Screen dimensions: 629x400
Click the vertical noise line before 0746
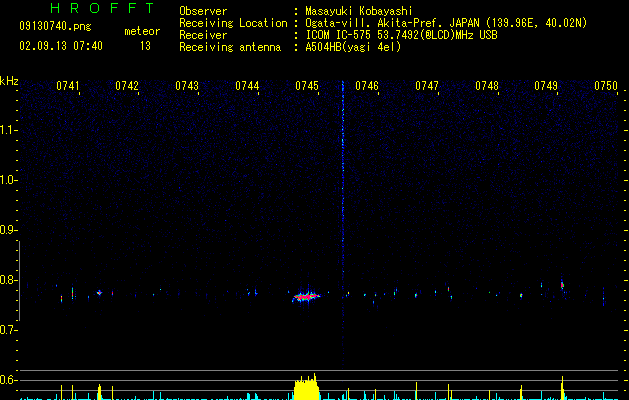pyautogui.click(x=343, y=225)
